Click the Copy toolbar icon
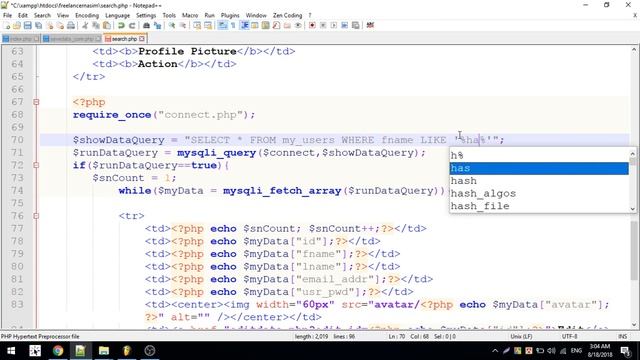 (x=96, y=26)
